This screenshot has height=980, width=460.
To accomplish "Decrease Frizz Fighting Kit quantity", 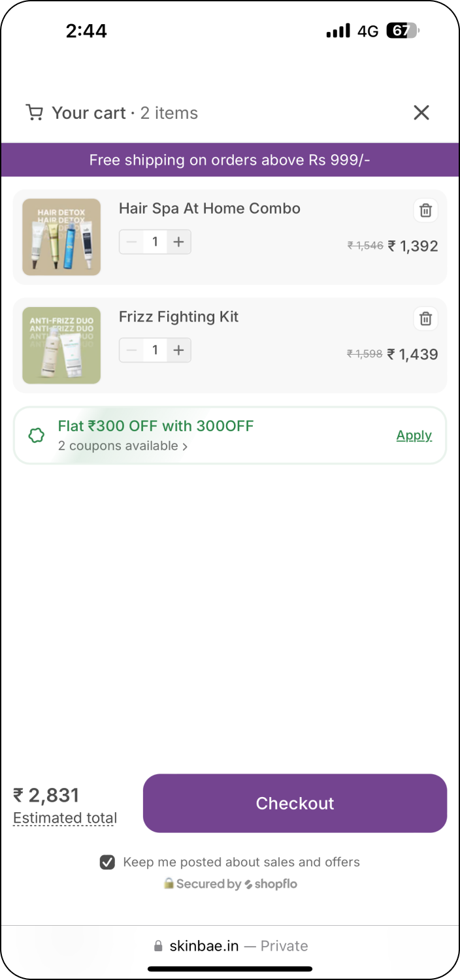I will click(131, 350).
